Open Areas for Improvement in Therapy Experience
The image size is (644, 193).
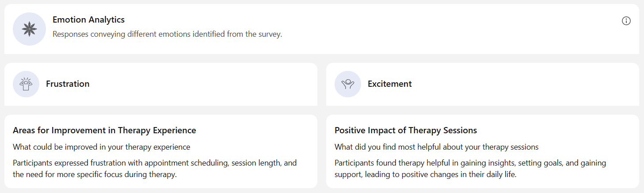click(104, 131)
